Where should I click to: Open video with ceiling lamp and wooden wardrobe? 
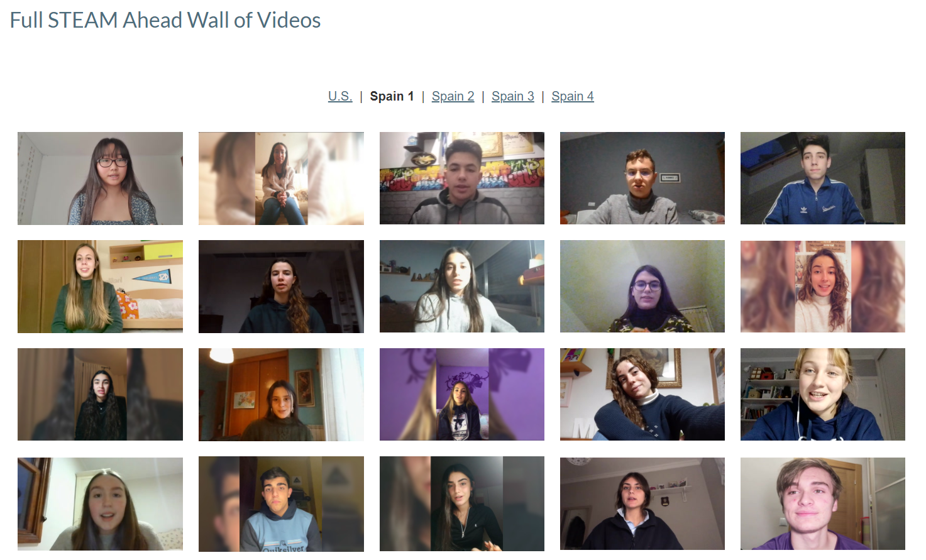(281, 395)
